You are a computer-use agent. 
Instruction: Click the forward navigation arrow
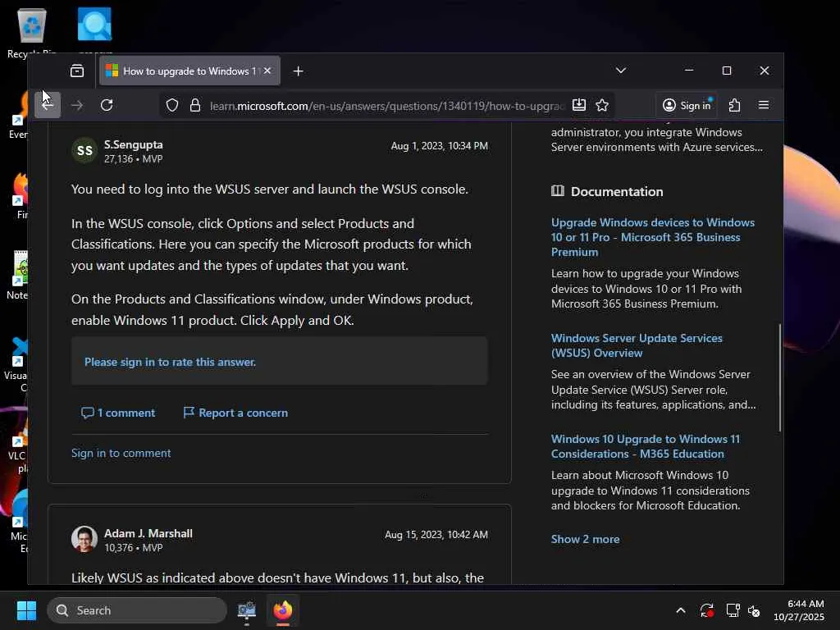tap(77, 105)
